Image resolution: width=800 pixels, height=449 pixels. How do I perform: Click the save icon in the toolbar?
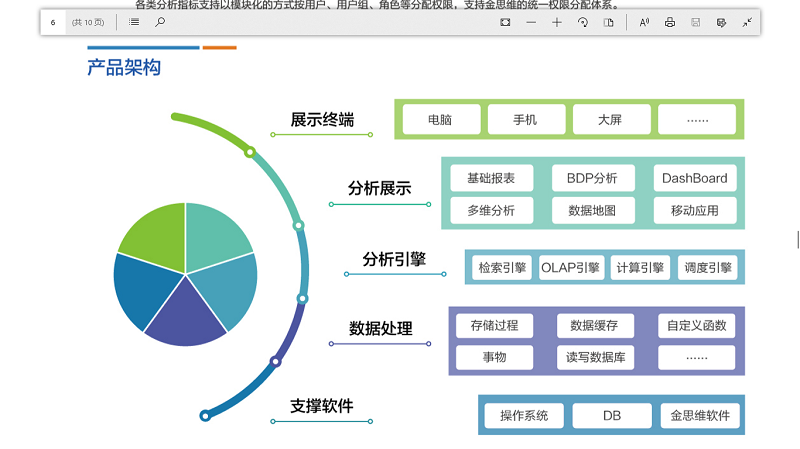tap(695, 22)
